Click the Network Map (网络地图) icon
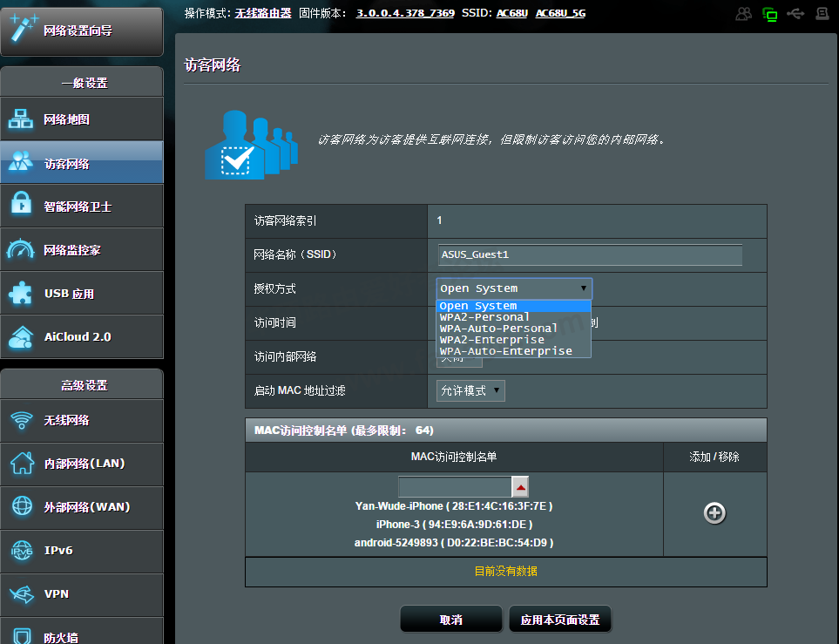Screen dimensions: 839x644 click(21, 119)
